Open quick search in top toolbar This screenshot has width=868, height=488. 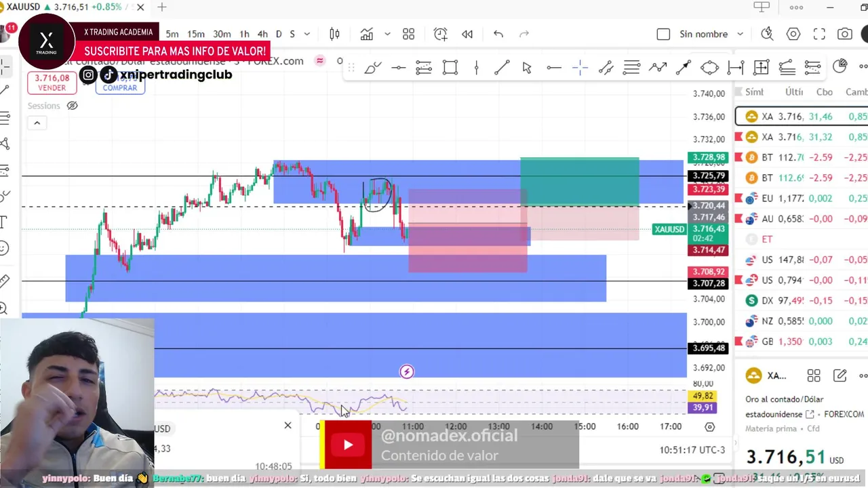[767, 34]
